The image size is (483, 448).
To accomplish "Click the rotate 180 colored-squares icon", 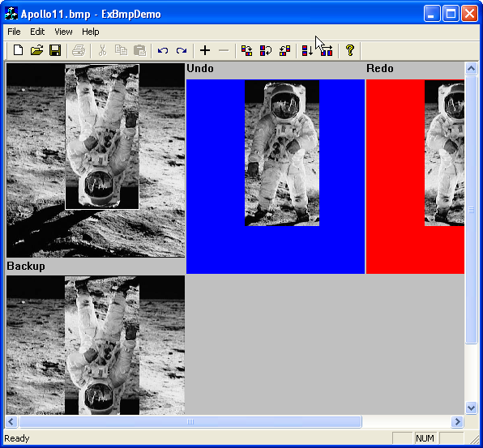I will pyautogui.click(x=266, y=50).
